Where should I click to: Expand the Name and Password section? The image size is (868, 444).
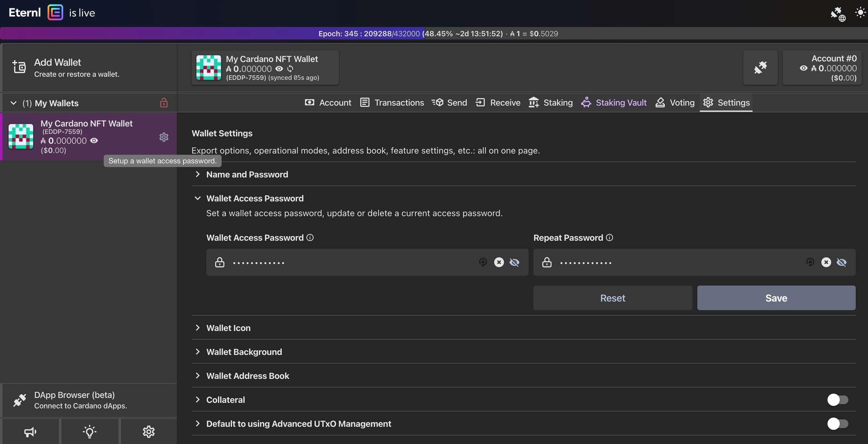pos(247,175)
